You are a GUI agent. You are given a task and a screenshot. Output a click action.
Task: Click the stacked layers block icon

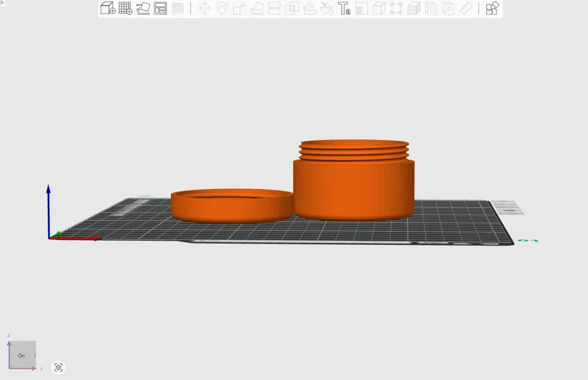pos(413,8)
